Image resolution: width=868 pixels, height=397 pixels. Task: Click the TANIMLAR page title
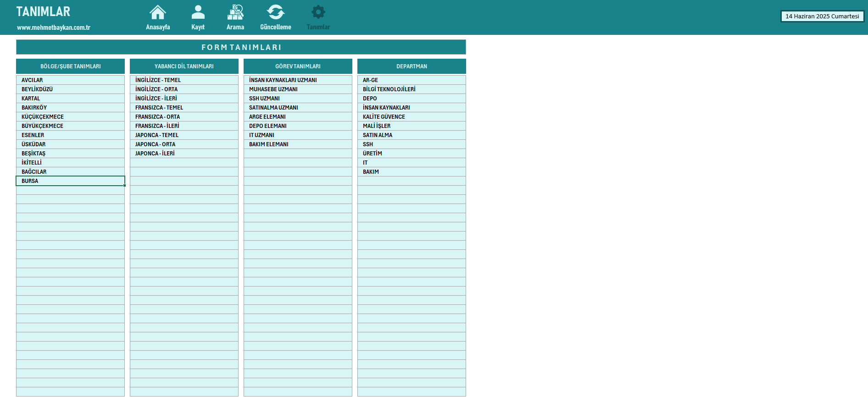point(43,11)
